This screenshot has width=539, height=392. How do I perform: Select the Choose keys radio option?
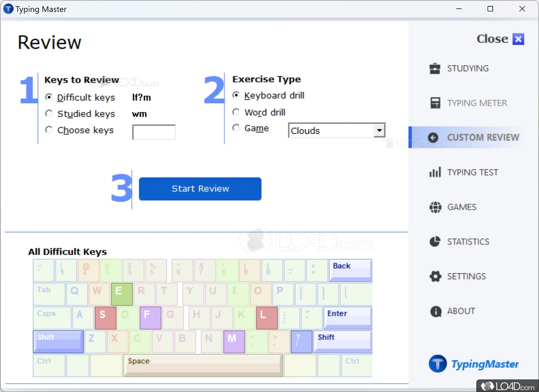(x=49, y=130)
